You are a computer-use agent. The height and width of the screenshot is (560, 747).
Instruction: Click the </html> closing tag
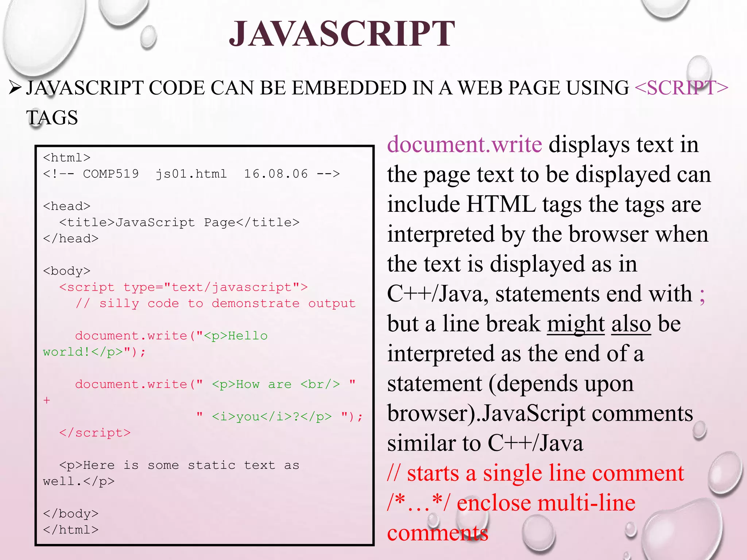pyautogui.click(x=71, y=529)
